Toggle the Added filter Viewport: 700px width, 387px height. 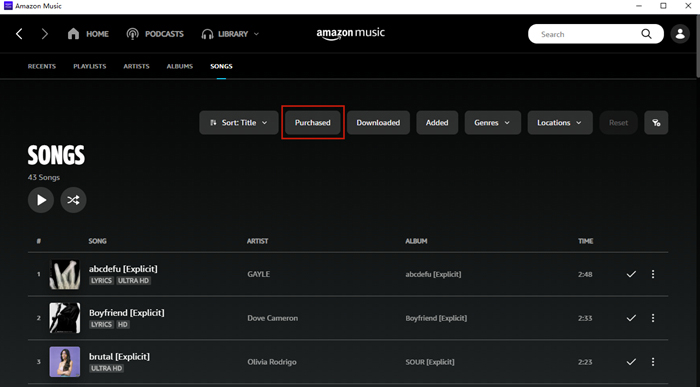437,123
